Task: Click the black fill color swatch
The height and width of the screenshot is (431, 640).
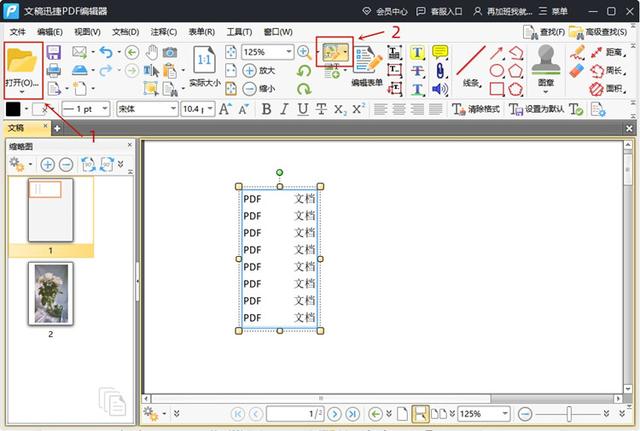Action: click(x=13, y=109)
